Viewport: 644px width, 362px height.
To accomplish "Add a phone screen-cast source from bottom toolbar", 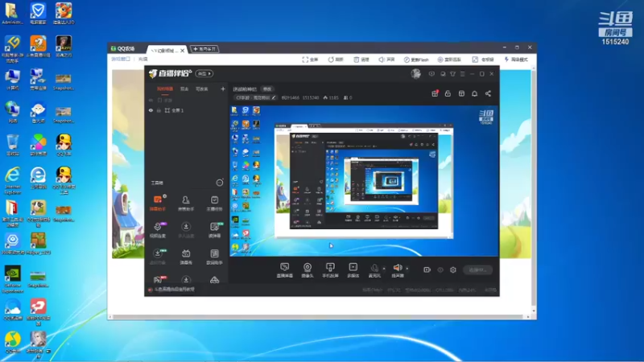I will point(330,270).
